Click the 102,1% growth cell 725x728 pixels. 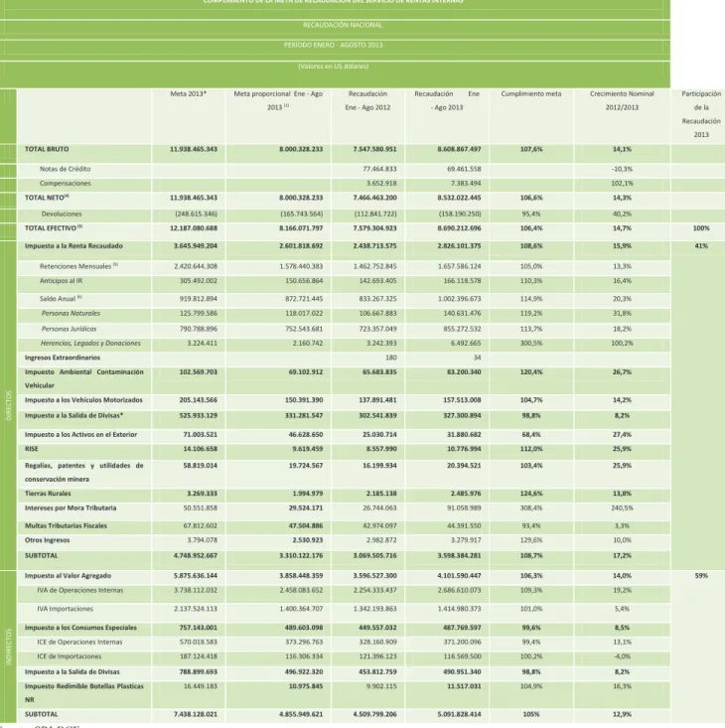point(622,184)
